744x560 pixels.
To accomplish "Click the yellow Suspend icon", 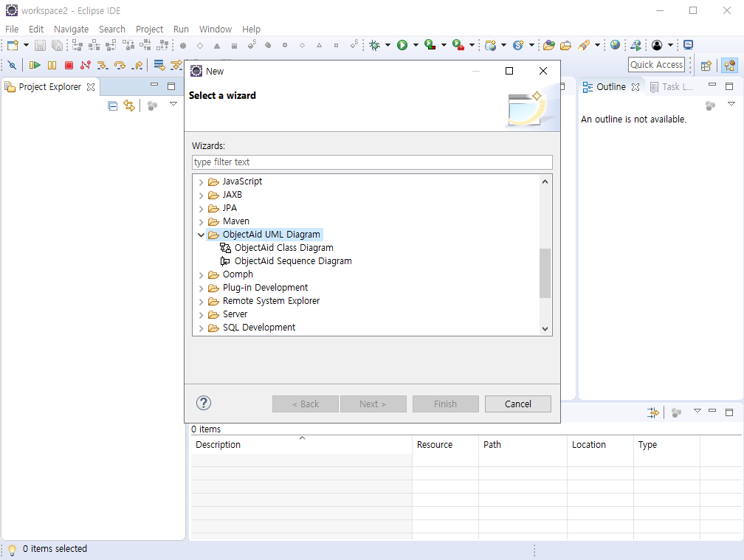I will (x=52, y=65).
